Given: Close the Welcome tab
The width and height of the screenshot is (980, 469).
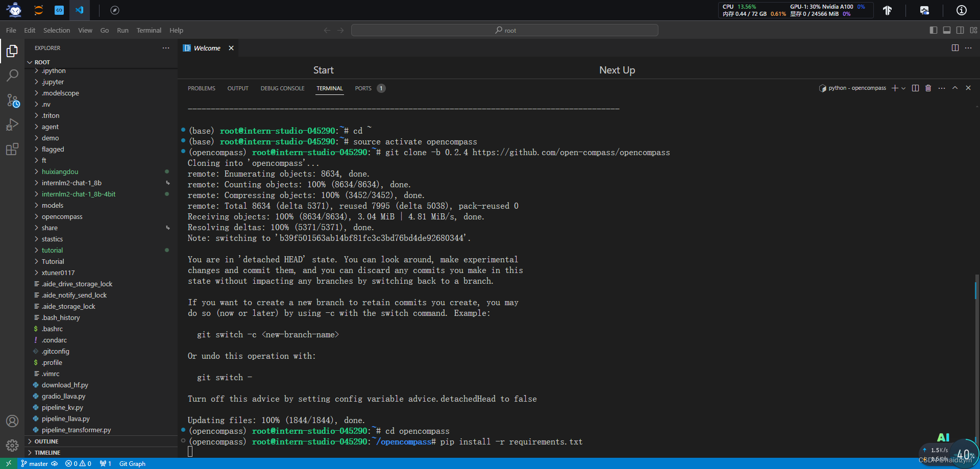Looking at the screenshot, I should [231, 48].
